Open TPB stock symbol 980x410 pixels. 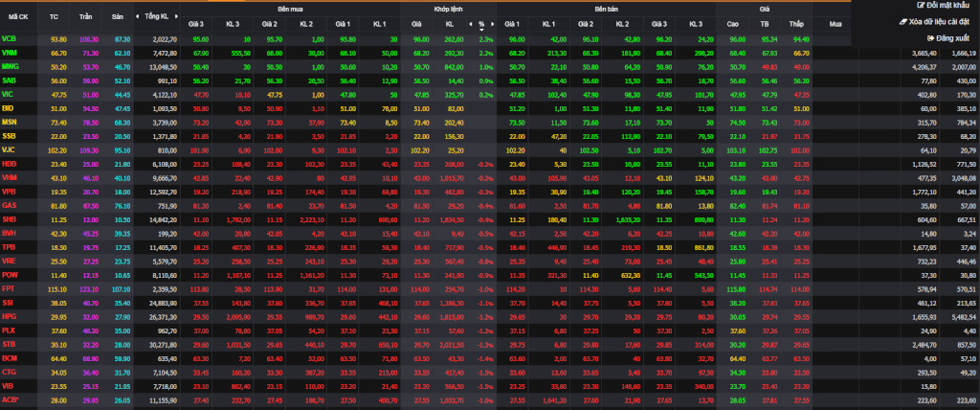click(9, 247)
